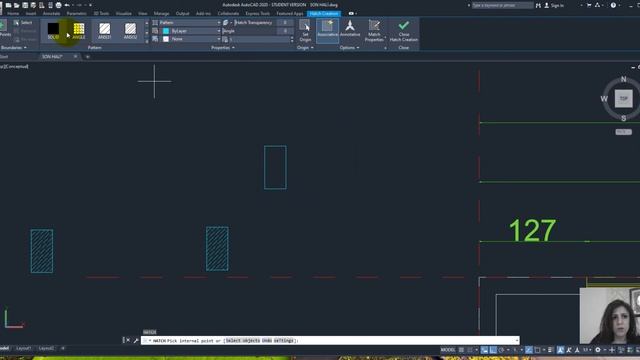Click the Open file quick access icon

pyautogui.click(x=17, y=5)
